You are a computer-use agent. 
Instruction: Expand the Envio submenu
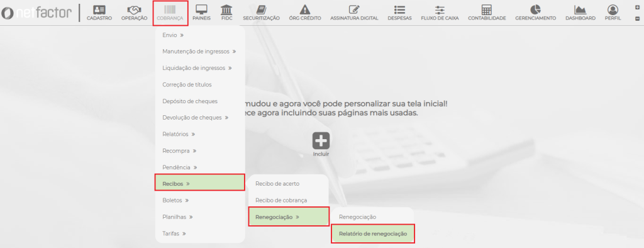[173, 35]
